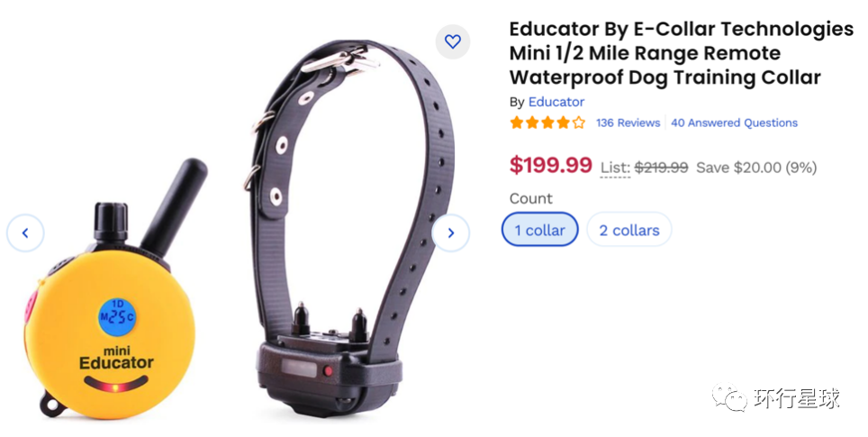Click the $199.99 sale price
This screenshot has width=868, height=437.
[551, 166]
